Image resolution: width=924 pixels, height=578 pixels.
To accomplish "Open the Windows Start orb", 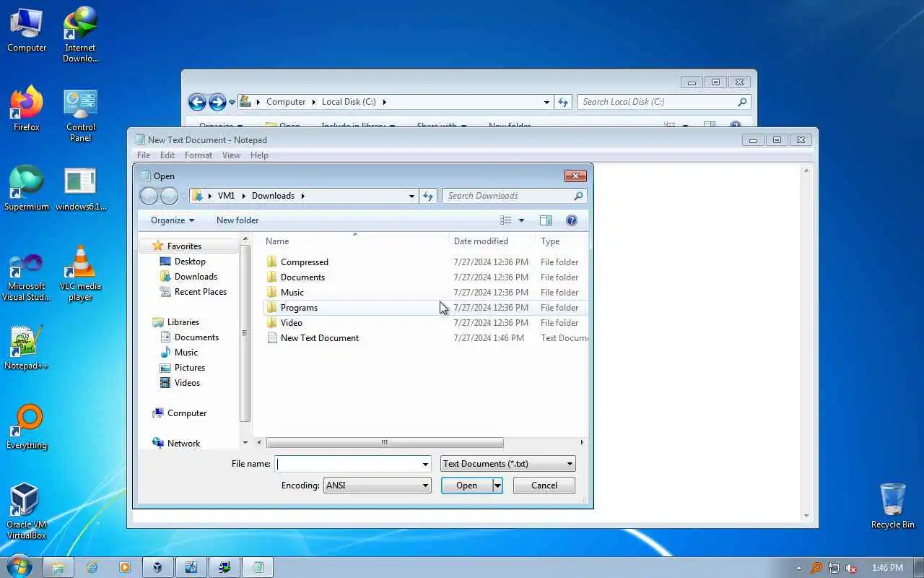I will tap(17, 567).
